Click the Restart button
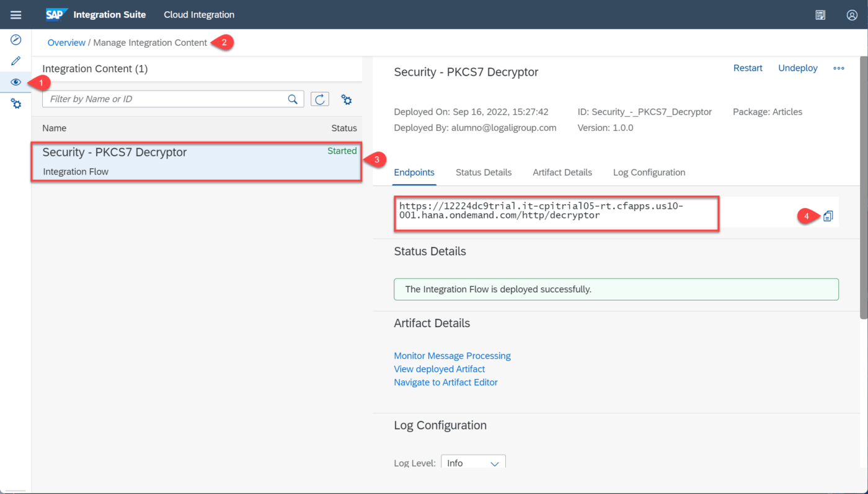 [748, 68]
